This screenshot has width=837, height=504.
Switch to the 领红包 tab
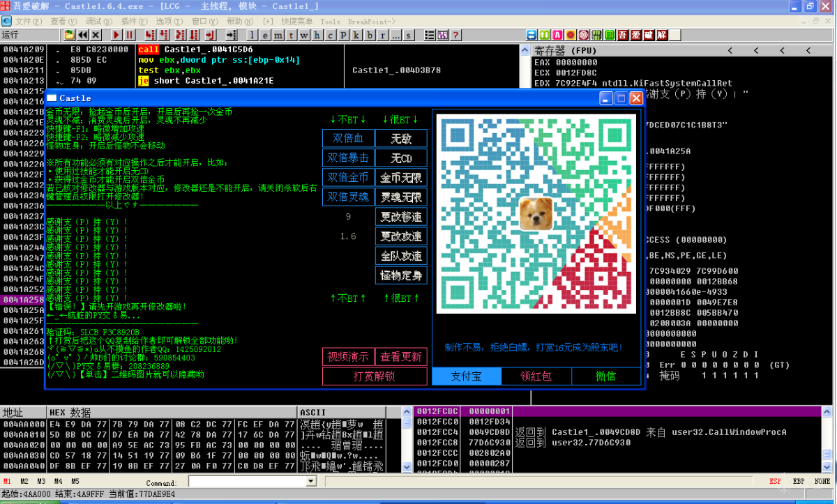(x=536, y=376)
